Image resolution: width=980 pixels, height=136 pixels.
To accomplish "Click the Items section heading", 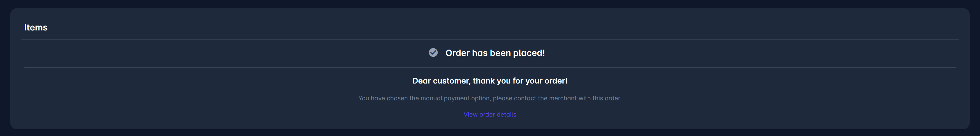I will tap(36, 27).
